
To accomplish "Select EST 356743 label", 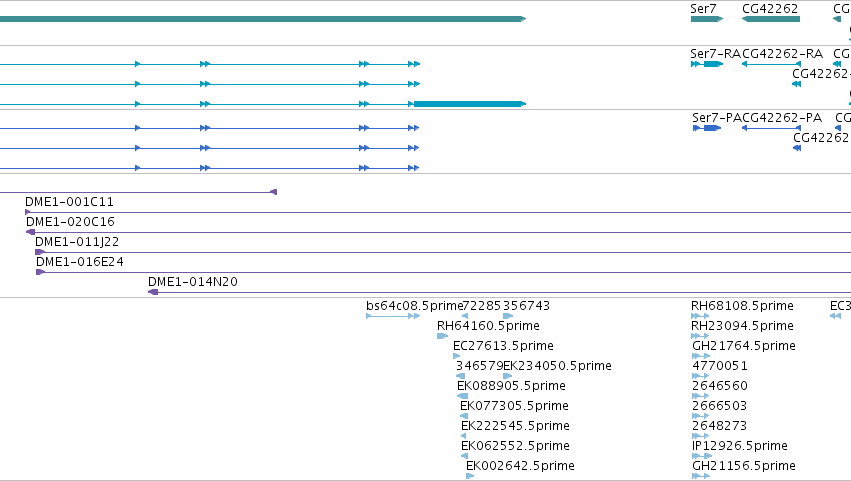I will tap(526, 306).
